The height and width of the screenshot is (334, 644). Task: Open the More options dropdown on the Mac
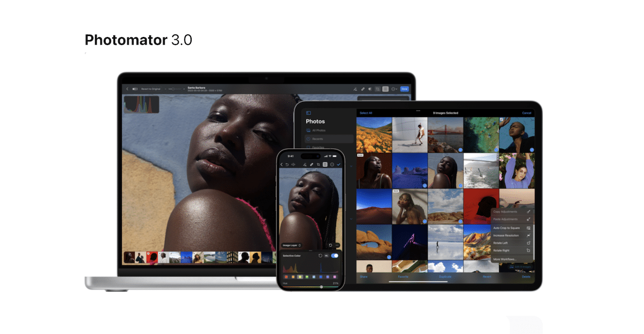coord(394,89)
